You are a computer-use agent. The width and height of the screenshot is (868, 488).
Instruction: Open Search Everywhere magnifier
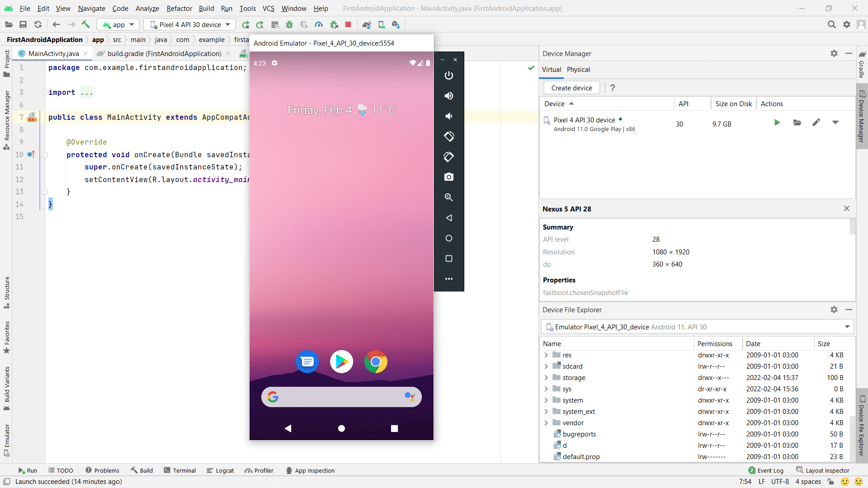pos(831,24)
